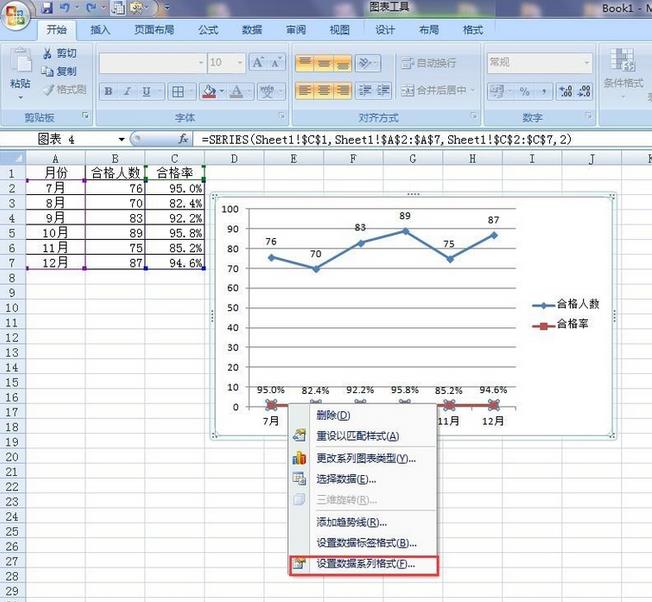The width and height of the screenshot is (652, 602).
Task: Open the 格式 chart tools tab
Action: point(473,30)
